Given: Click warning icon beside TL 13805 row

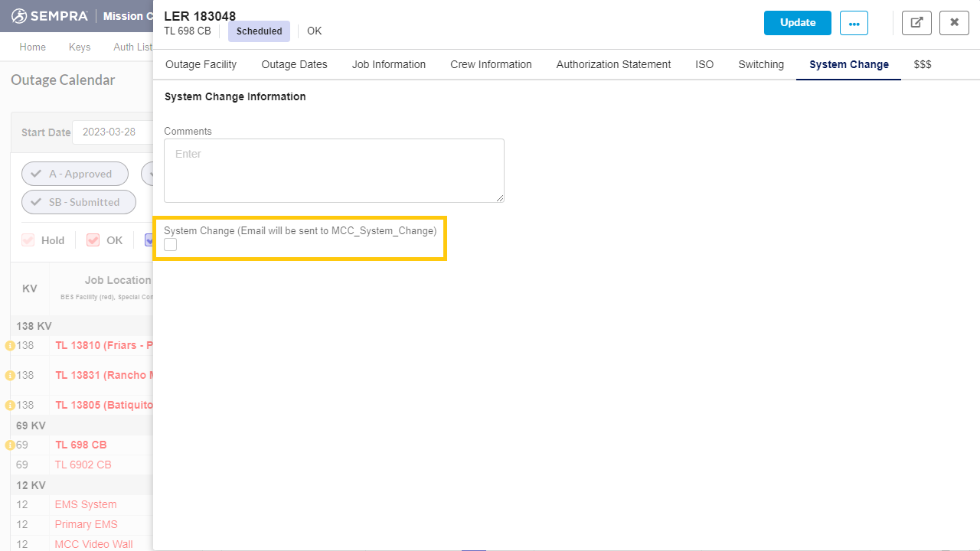Looking at the screenshot, I should pyautogui.click(x=10, y=406).
